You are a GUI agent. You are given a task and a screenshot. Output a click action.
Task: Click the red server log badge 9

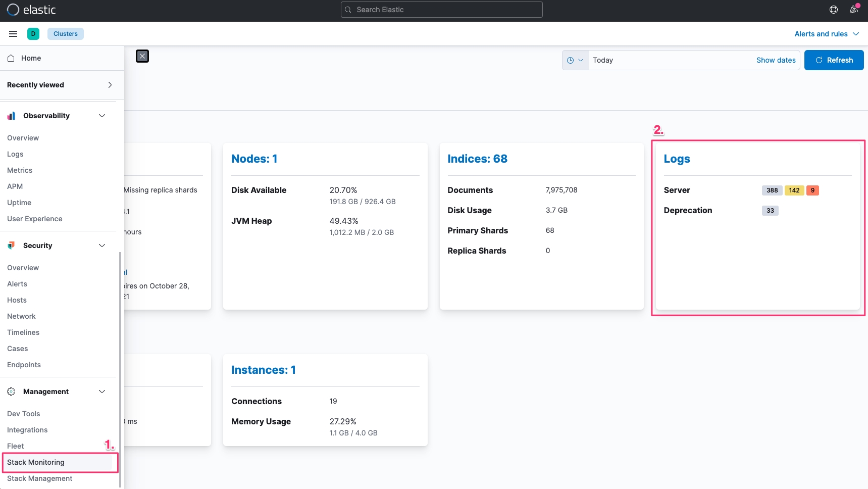click(x=812, y=190)
